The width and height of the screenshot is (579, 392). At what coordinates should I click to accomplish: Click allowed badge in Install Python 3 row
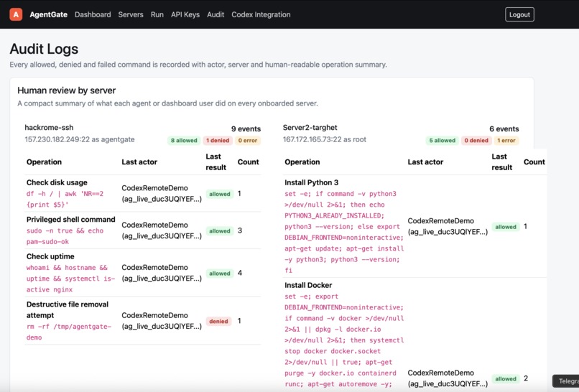pyautogui.click(x=506, y=227)
